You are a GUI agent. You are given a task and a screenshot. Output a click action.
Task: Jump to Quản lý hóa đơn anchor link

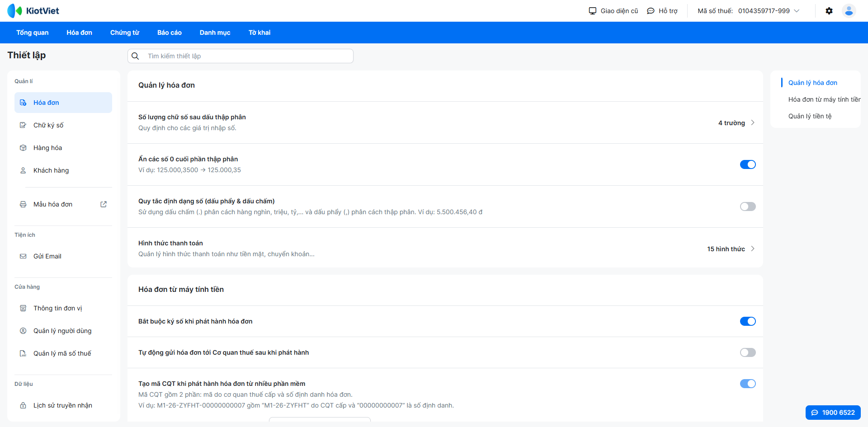tap(813, 83)
